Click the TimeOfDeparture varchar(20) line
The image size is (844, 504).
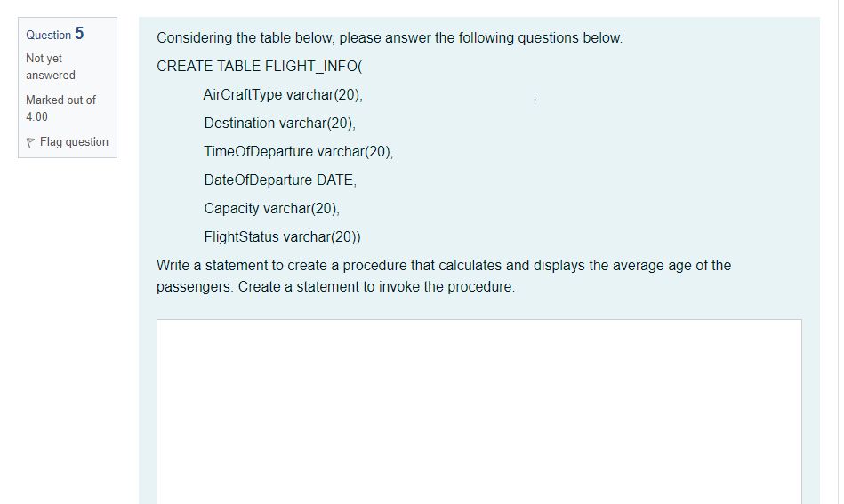[x=298, y=152]
